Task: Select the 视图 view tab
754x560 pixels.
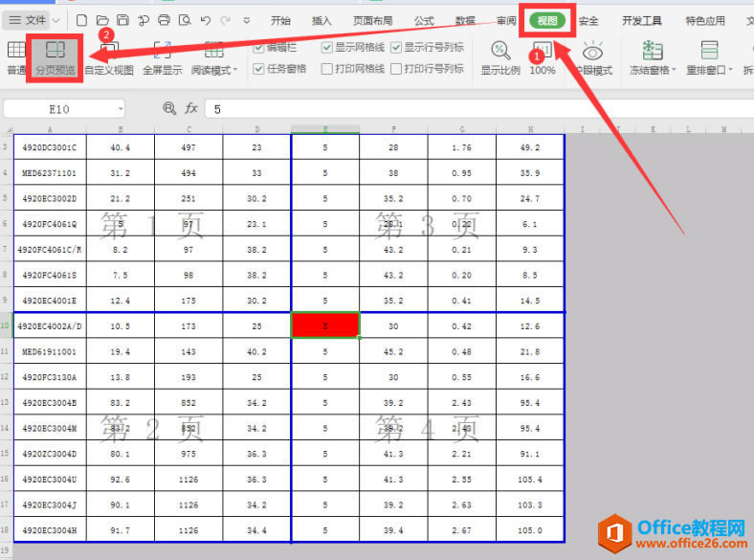Action: click(547, 21)
